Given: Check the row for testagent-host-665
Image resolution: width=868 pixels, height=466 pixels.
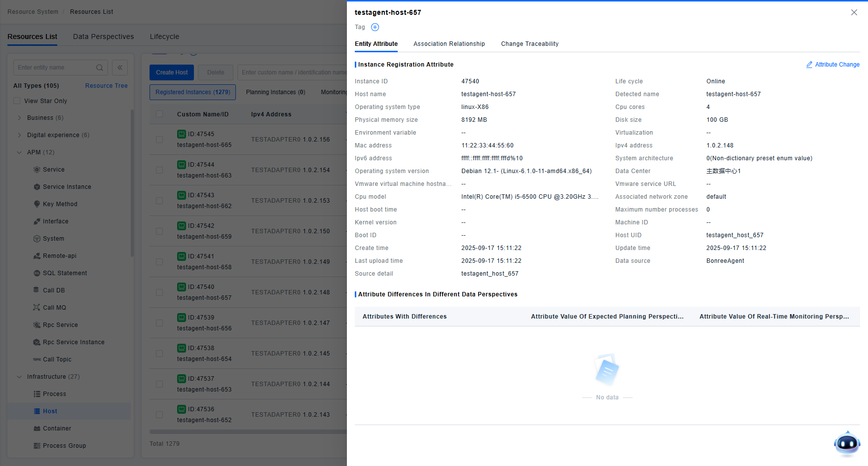Looking at the screenshot, I should coord(159,140).
